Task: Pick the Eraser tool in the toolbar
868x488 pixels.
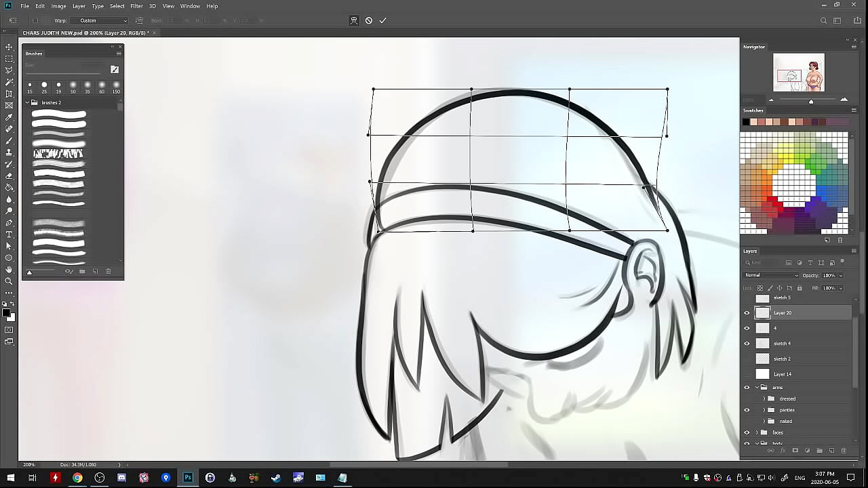Action: (9, 176)
